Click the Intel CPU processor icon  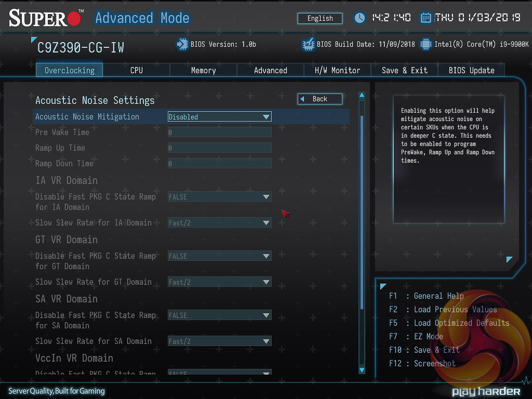[x=426, y=44]
